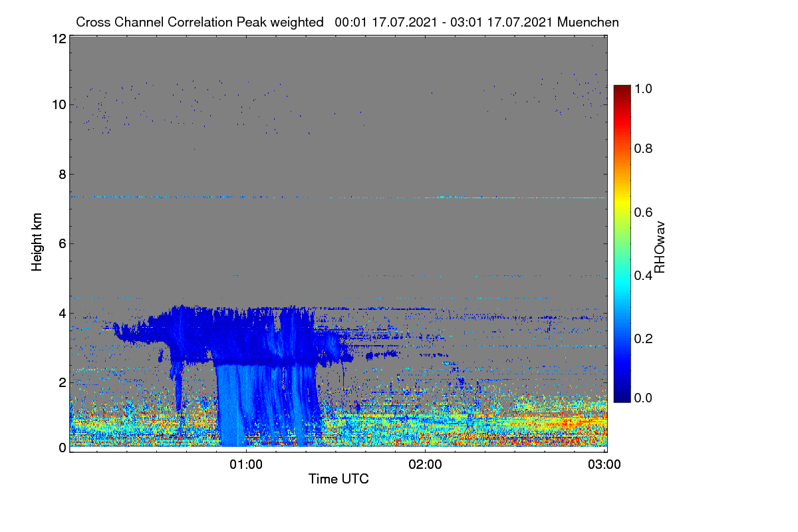This screenshot has width=798, height=532.
Task: Pick the dark red top of the colorbar
Action: coord(622,90)
